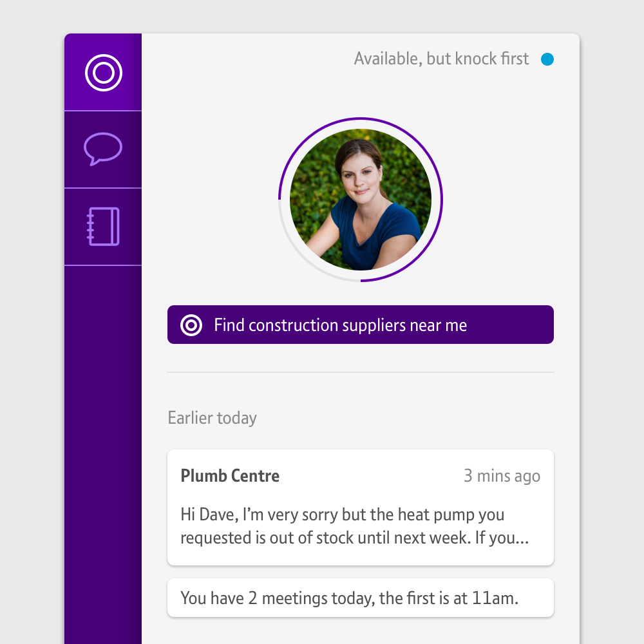
Task: Click the 'Earlier today' heading
Action: 212,418
